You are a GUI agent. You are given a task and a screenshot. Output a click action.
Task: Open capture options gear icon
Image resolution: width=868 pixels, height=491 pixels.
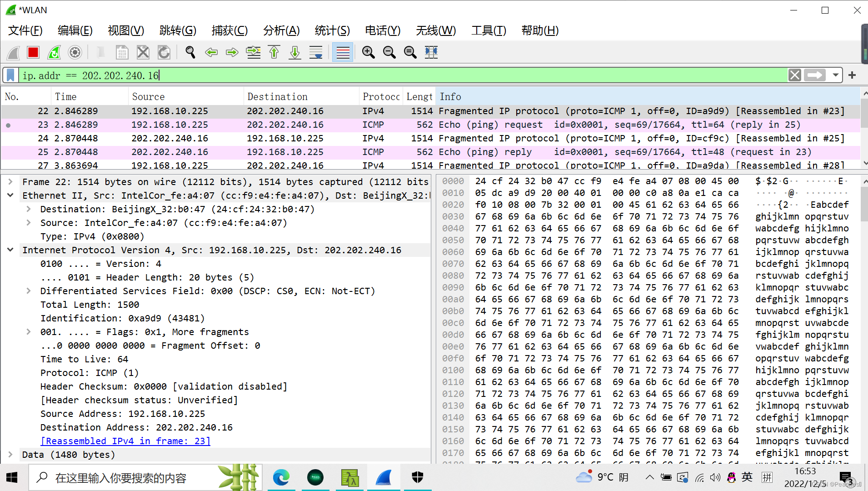75,53
